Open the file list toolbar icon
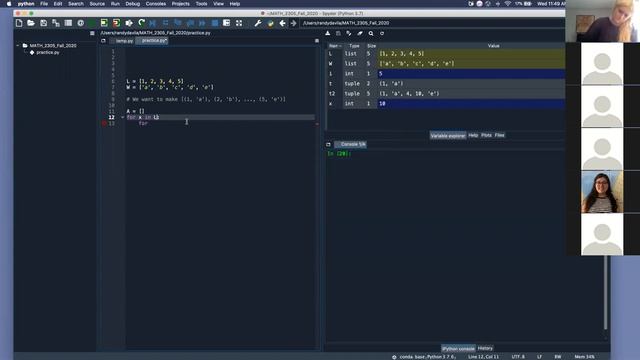Viewport: 640px width, 360px height. pos(68,23)
